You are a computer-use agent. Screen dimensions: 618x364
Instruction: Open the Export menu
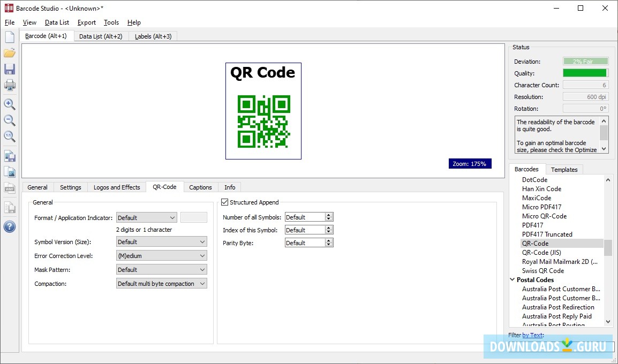click(86, 22)
